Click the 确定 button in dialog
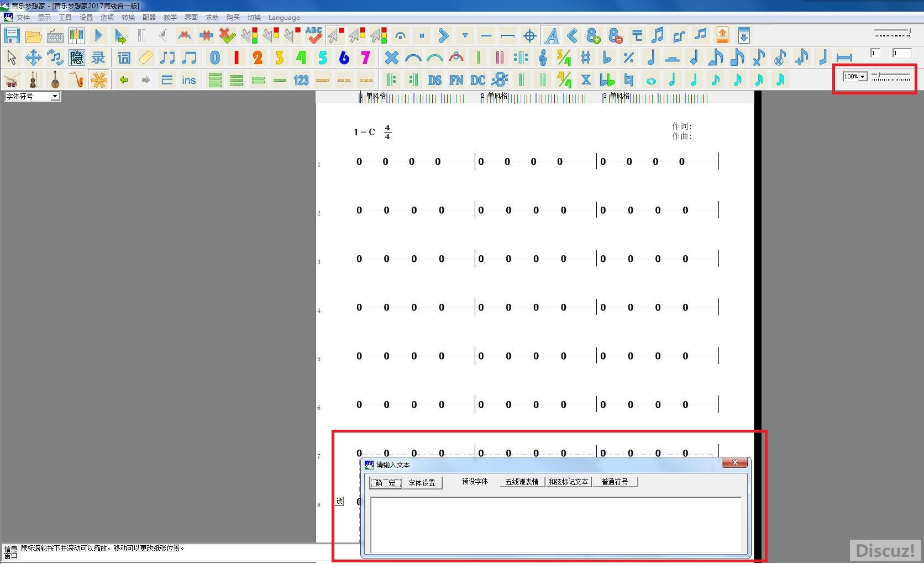The width and height of the screenshot is (924, 564). click(385, 483)
